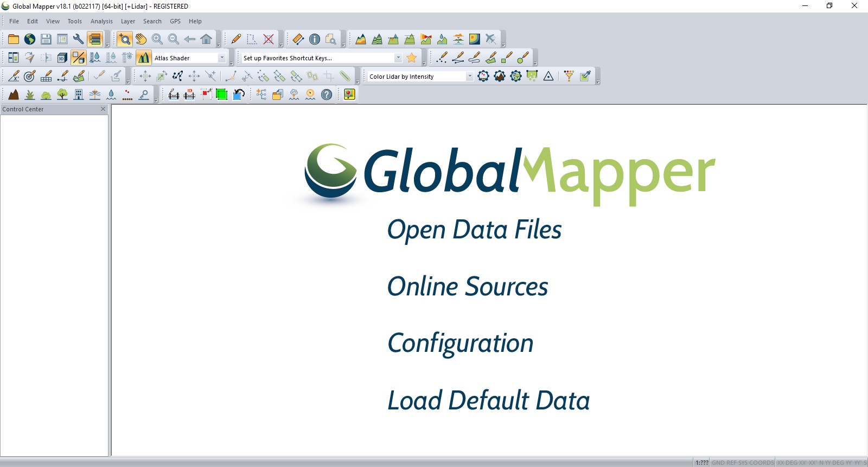Open the Layer menu

(128, 21)
